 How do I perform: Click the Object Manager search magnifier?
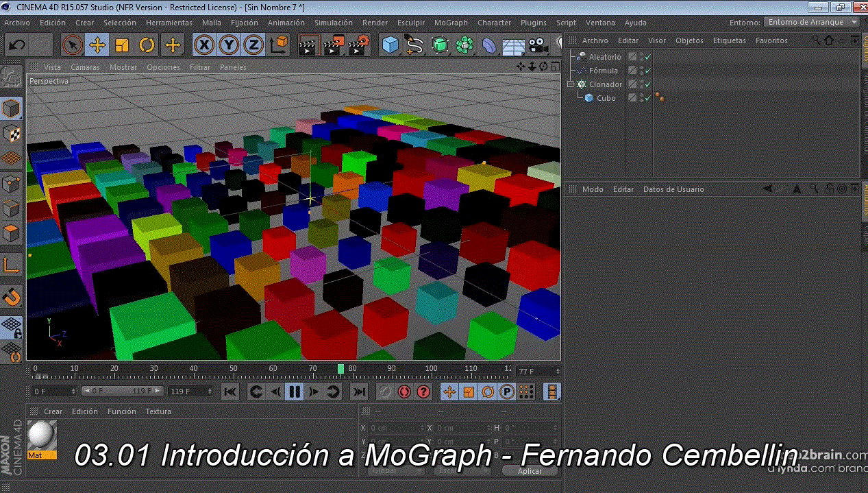[x=817, y=40]
